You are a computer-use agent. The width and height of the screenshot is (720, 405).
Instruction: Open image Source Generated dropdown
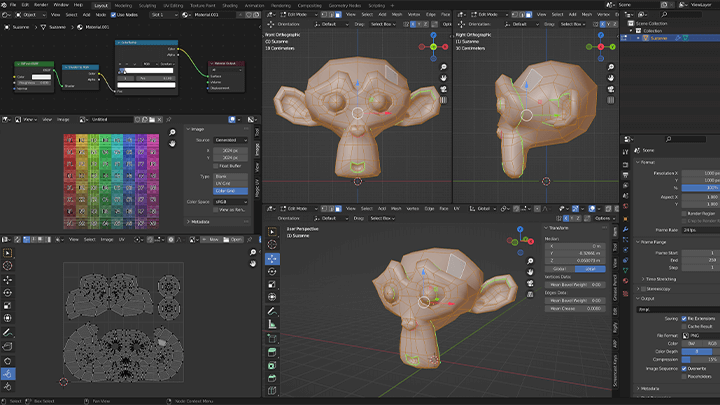231,140
